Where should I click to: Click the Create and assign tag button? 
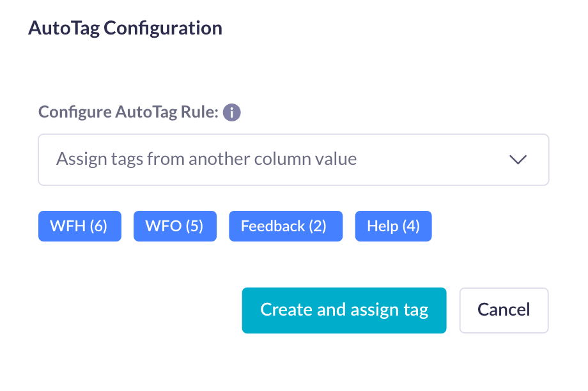pyautogui.click(x=344, y=310)
